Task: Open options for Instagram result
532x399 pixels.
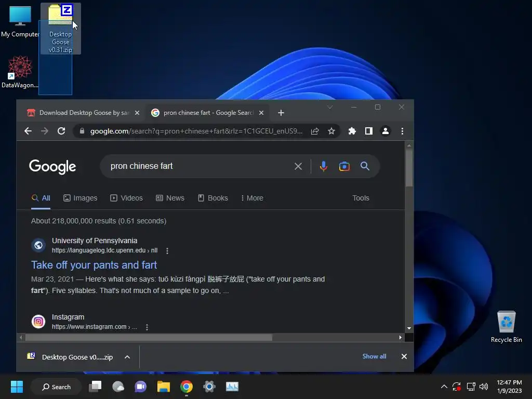Action: 147,327
